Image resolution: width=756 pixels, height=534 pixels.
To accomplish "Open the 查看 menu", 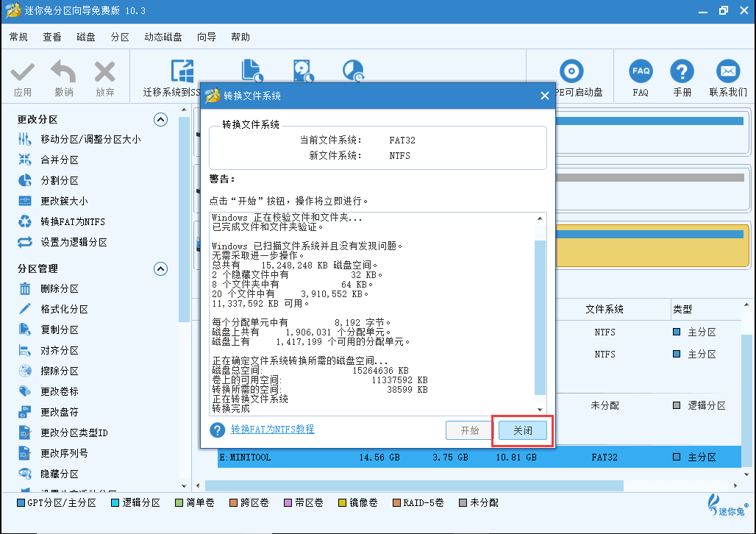I will point(52,37).
